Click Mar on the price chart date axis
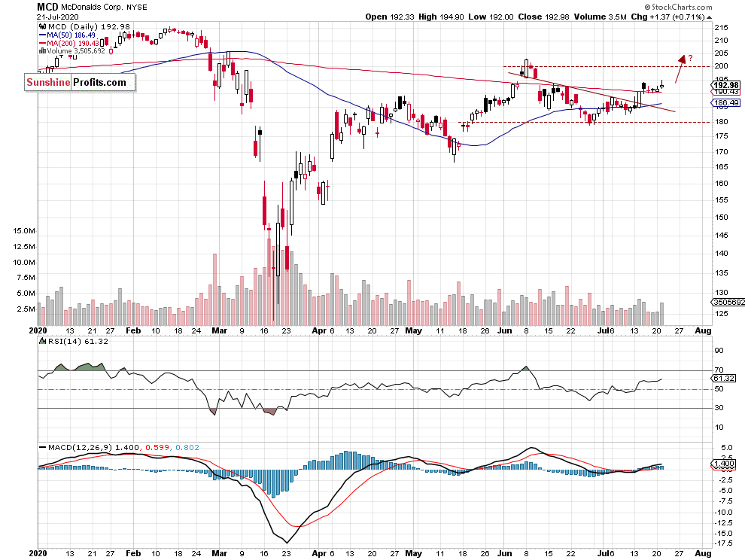This screenshot has width=745, height=560. point(219,330)
